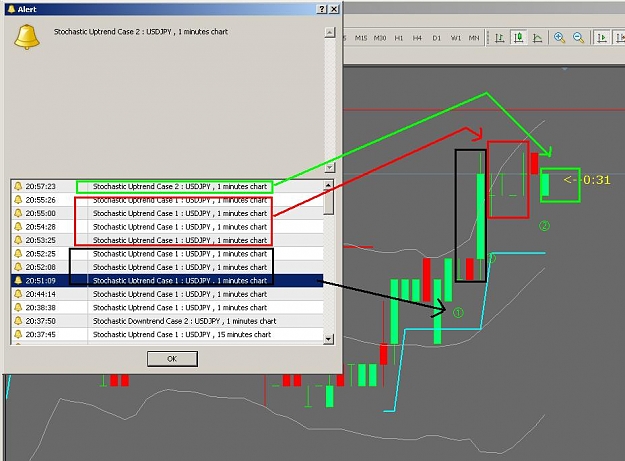Screen dimensions: 625x461
Task: Choose the bar chart display icon
Action: coord(499,38)
